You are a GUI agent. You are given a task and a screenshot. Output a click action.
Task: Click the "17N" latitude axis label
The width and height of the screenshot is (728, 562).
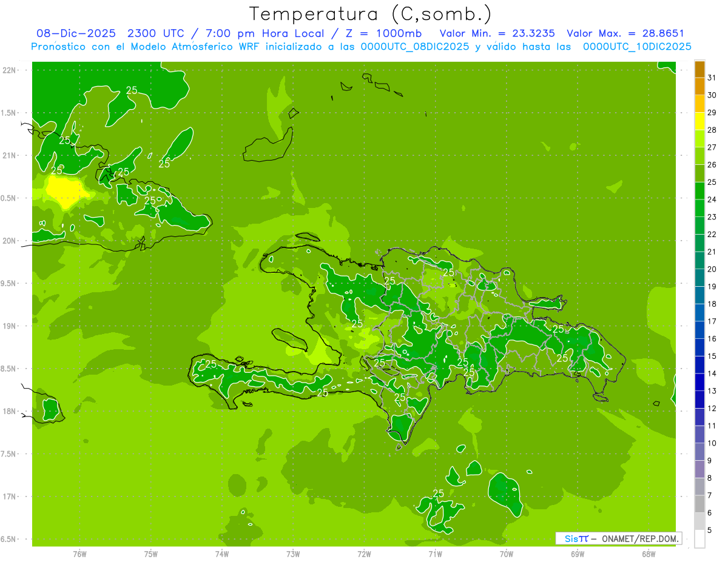point(9,497)
